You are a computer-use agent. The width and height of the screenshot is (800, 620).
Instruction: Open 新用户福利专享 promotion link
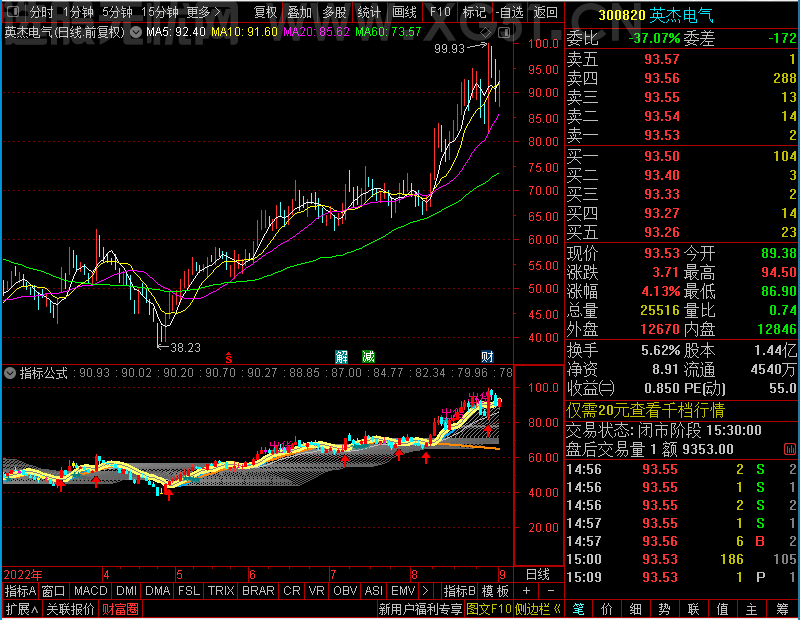click(420, 609)
